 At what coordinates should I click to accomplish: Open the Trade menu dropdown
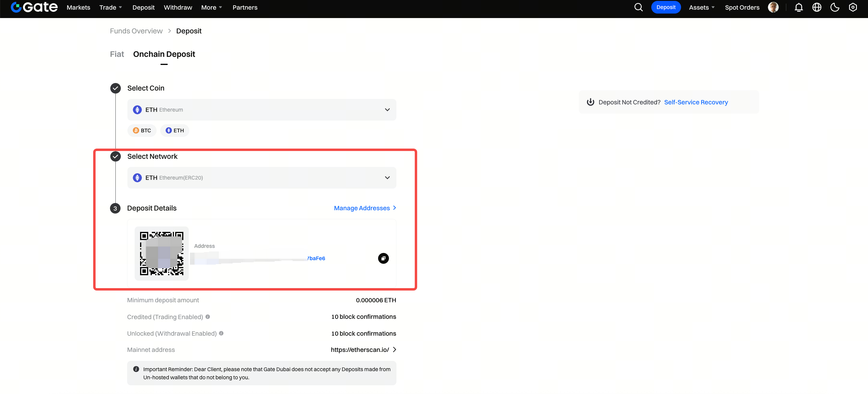click(x=111, y=8)
